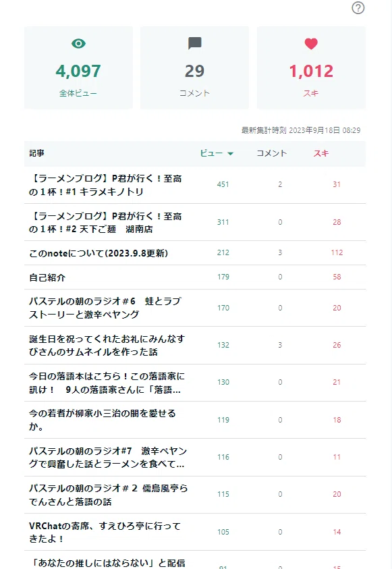Click the eye icon above total views
The image size is (392, 569).
pyautogui.click(x=78, y=44)
